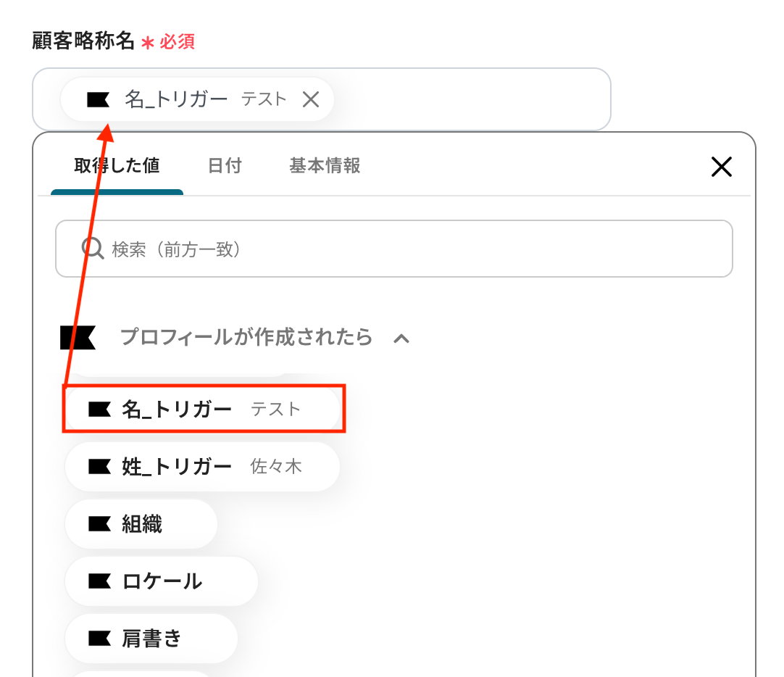
Task: Click the 名_トリガー chip in the 顧客略称名 field
Action: point(197,99)
